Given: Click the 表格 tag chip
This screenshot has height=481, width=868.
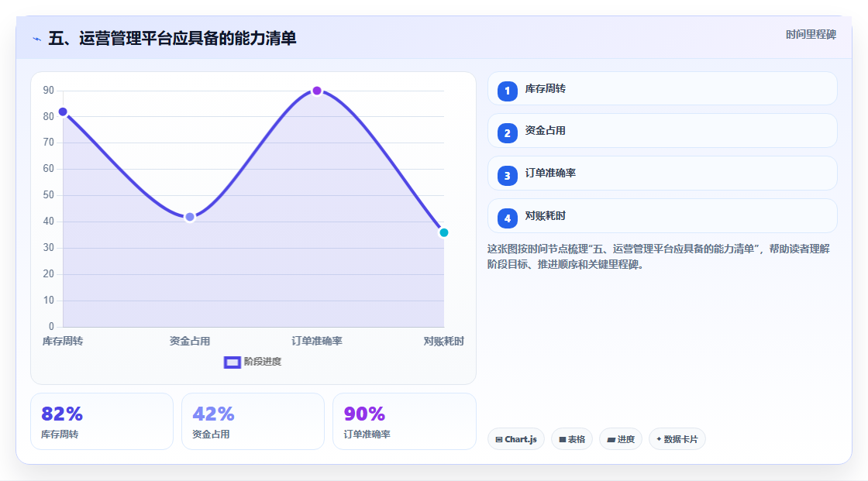Looking at the screenshot, I should (x=572, y=439).
